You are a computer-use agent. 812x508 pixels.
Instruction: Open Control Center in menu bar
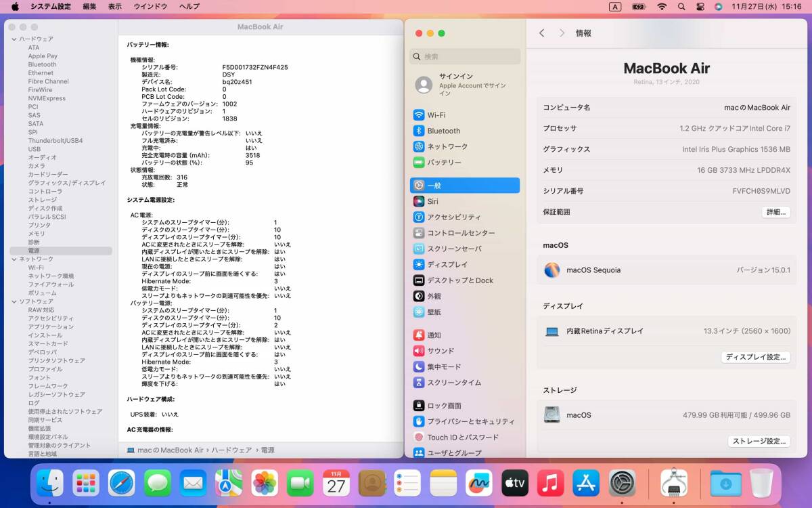click(x=700, y=6)
